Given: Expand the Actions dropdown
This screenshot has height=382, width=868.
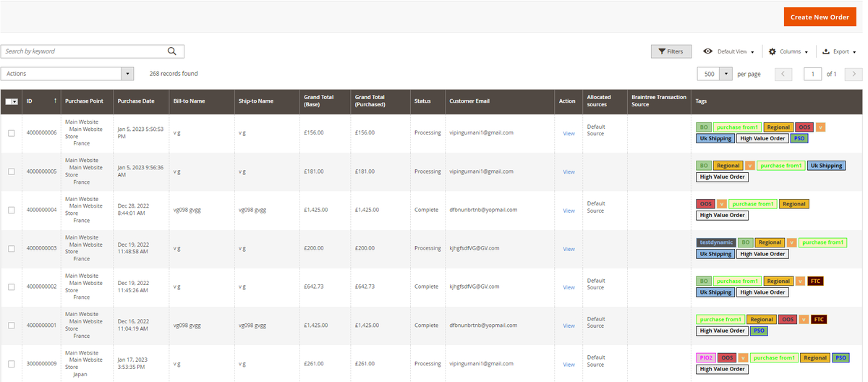Looking at the screenshot, I should pos(127,74).
